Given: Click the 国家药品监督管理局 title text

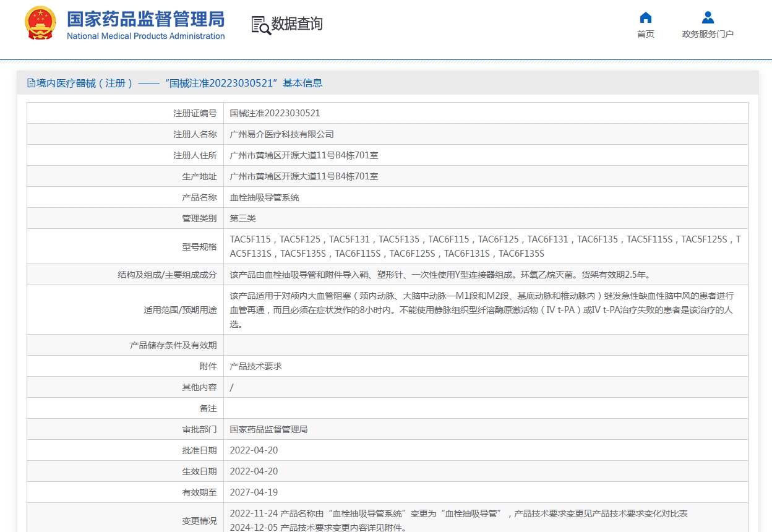Looking at the screenshot, I should pos(145,18).
